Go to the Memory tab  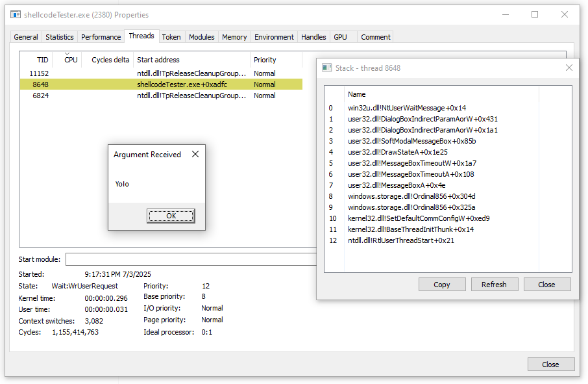pyautogui.click(x=234, y=37)
